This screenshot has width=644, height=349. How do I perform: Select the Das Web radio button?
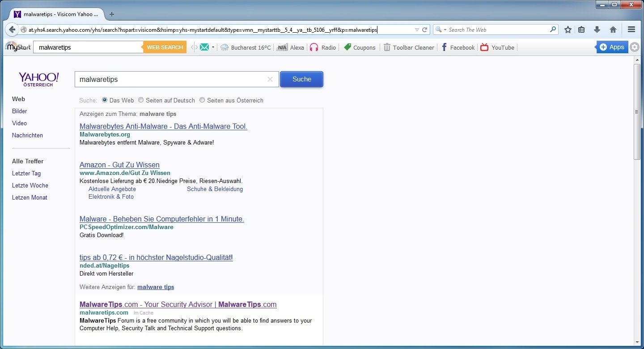[105, 100]
